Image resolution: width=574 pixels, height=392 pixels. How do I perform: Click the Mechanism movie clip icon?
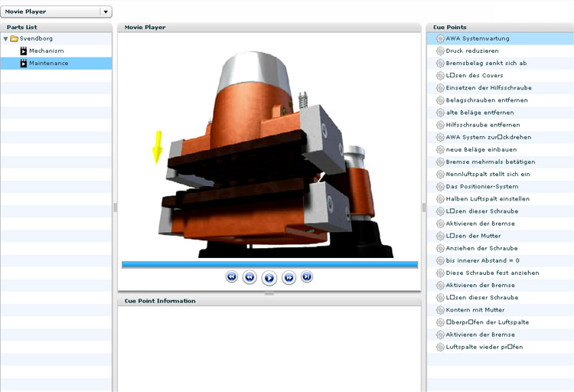[24, 51]
